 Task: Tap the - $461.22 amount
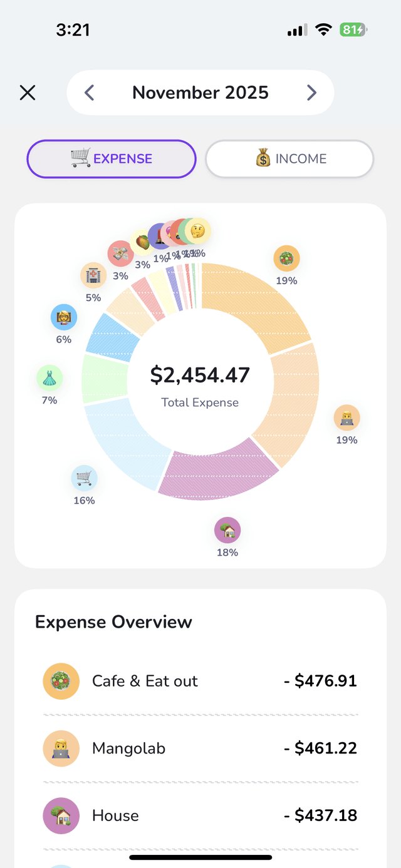coord(320,748)
